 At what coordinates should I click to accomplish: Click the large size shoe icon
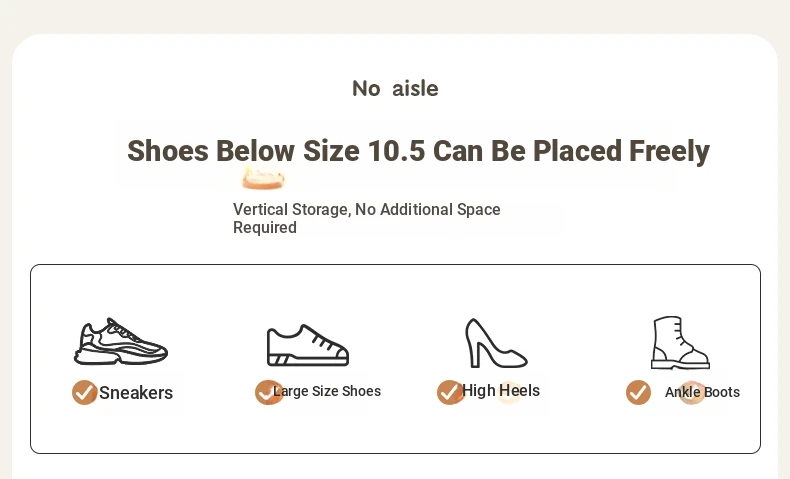(x=308, y=346)
